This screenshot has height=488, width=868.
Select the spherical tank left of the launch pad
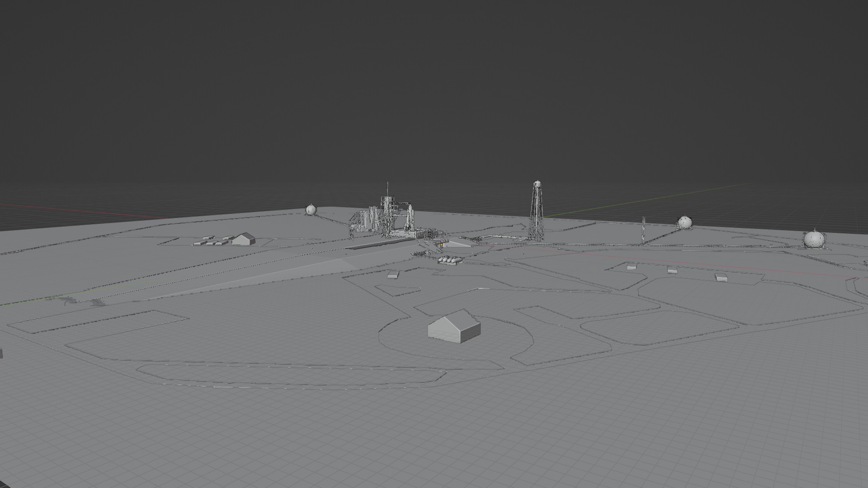click(311, 210)
